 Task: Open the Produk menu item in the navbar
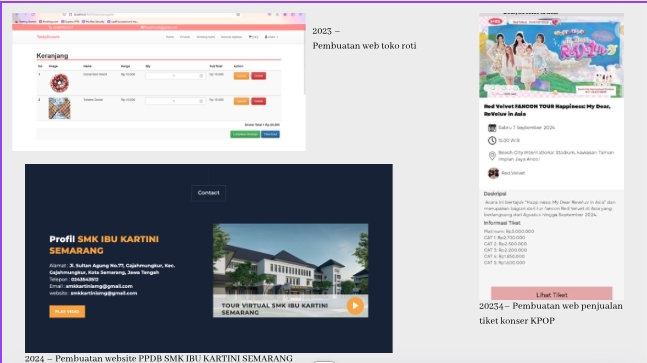point(185,37)
